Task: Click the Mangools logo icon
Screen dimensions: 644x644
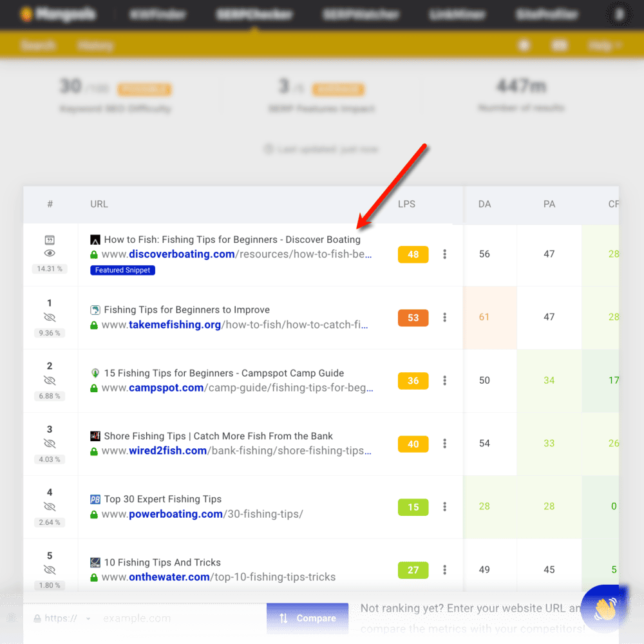Action: point(27,14)
